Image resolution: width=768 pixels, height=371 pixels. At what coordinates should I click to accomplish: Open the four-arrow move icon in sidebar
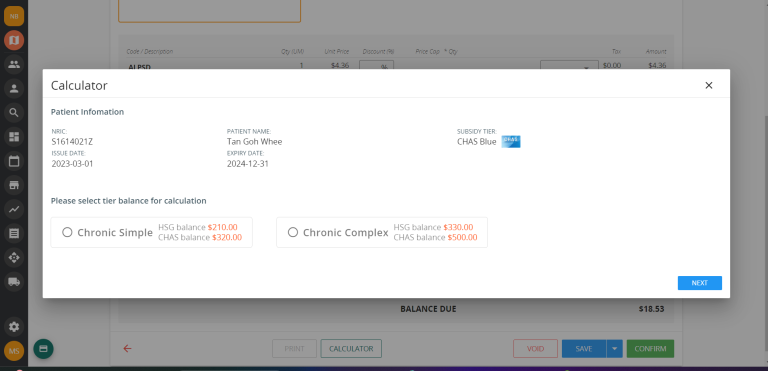point(14,257)
